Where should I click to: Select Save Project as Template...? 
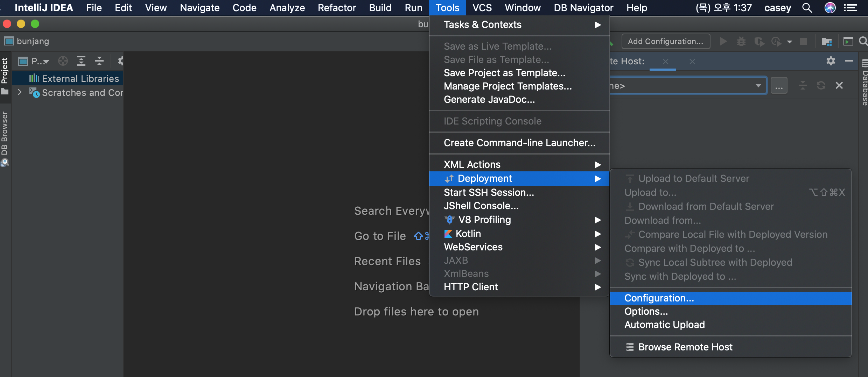519,73
